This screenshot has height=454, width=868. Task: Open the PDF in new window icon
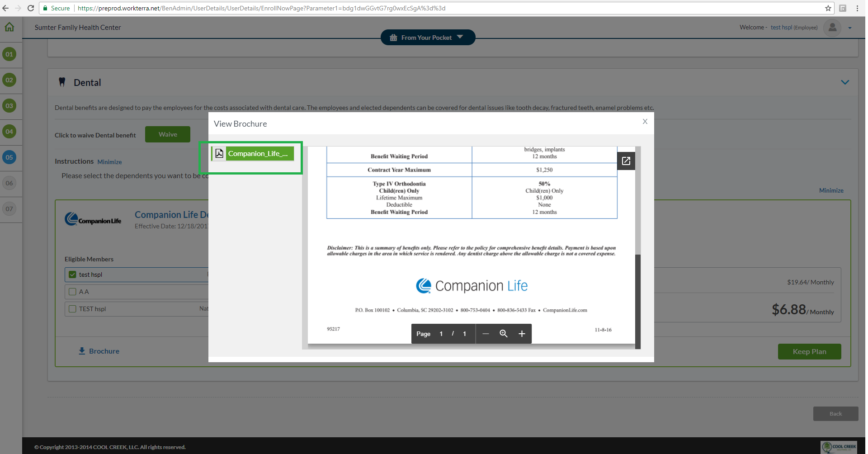pos(626,161)
